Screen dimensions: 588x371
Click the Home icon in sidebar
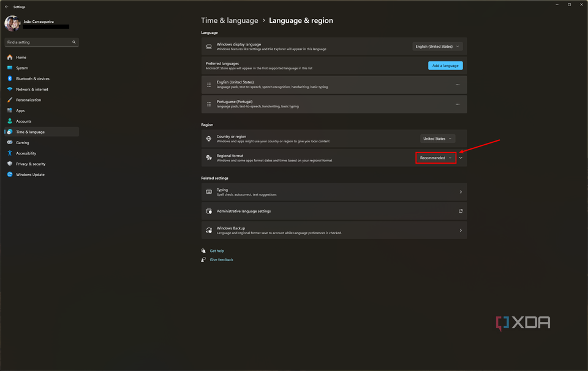pos(10,58)
